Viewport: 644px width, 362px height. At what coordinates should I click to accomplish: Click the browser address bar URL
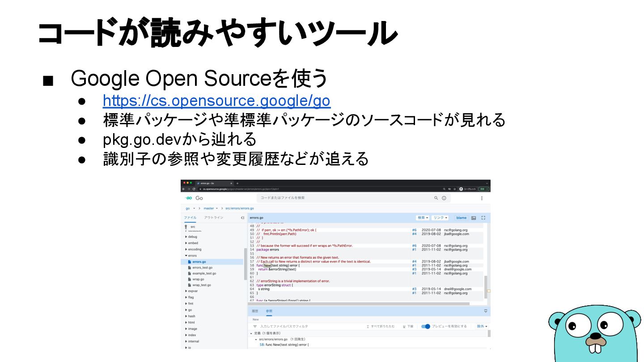click(x=241, y=189)
